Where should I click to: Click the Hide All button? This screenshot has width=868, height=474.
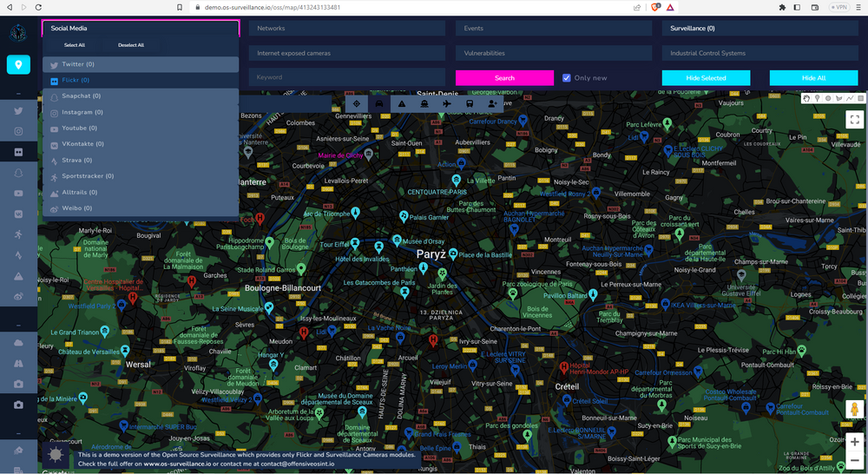tap(813, 78)
